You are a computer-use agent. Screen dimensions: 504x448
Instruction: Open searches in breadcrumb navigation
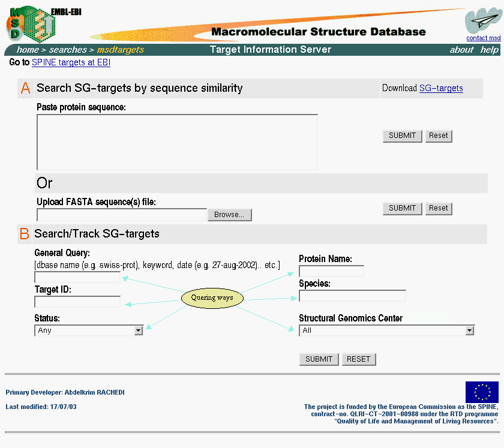tap(68, 50)
